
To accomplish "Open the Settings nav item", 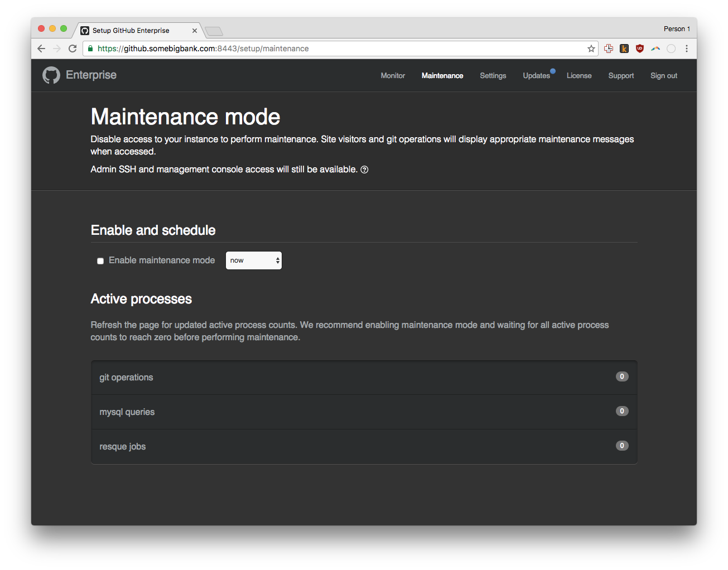I will [493, 75].
